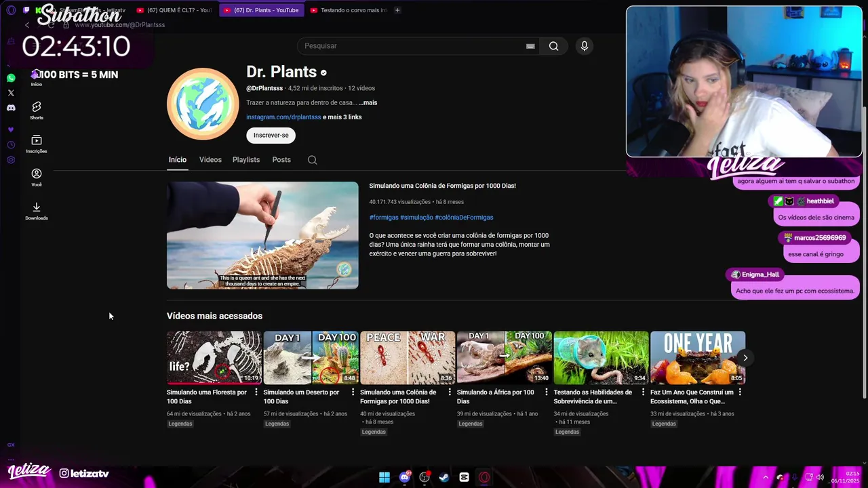
Task: Expand channel description with '...mais'
Action: [368, 102]
